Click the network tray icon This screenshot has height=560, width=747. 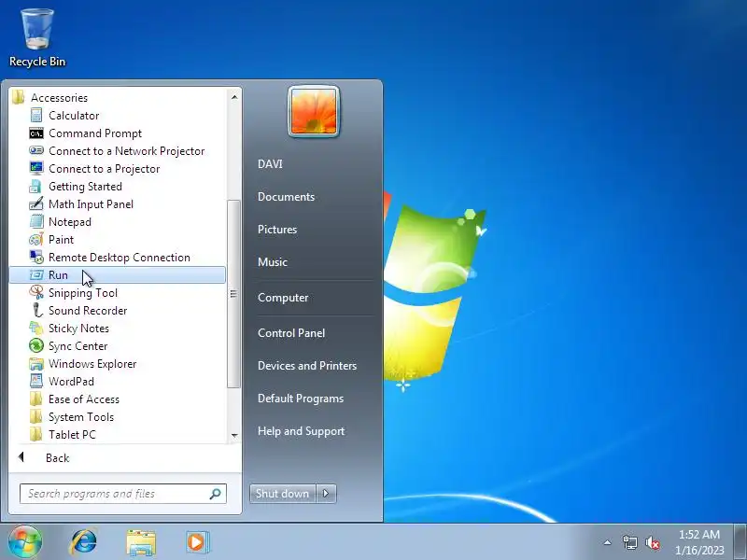point(629,542)
